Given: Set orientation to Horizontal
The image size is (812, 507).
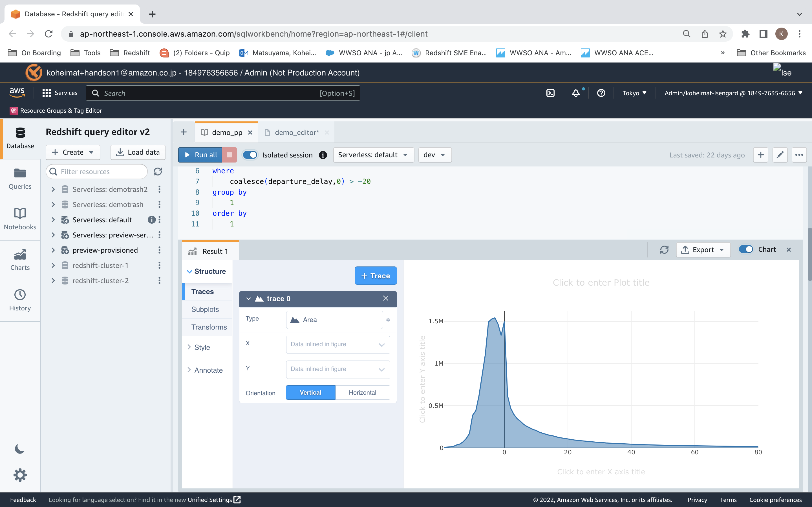Looking at the screenshot, I should (x=362, y=392).
